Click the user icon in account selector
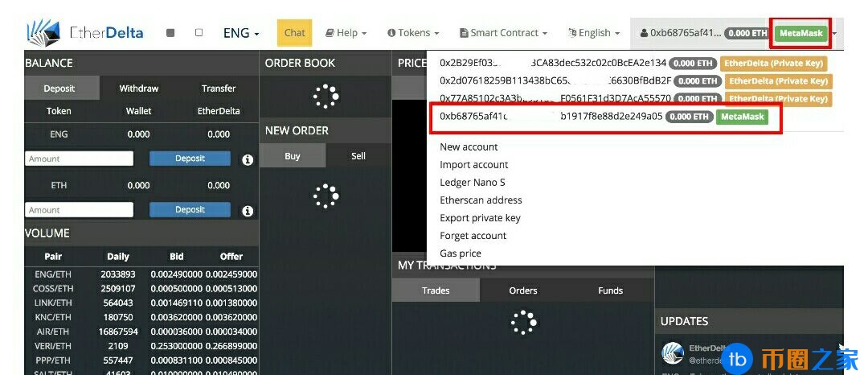868x375 pixels. click(x=644, y=33)
